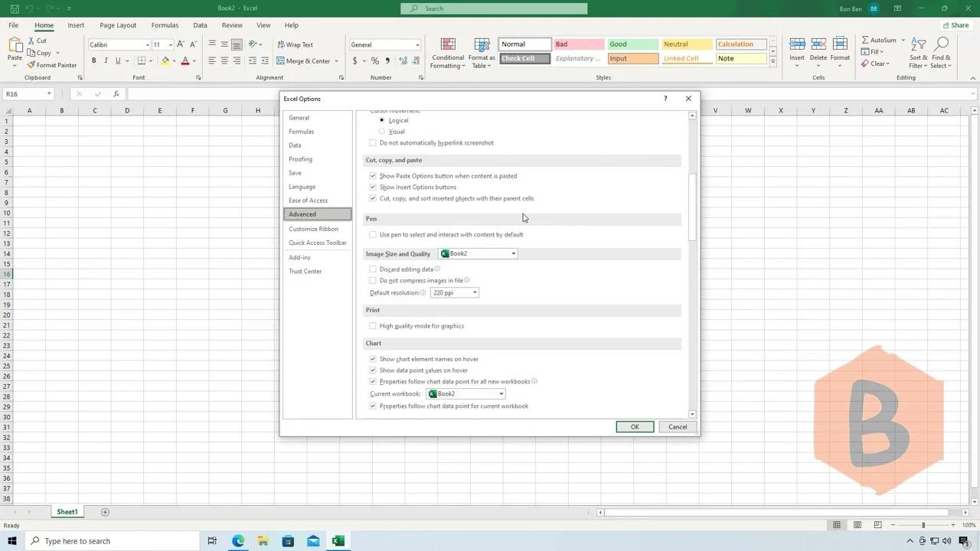Open the Default resolution dropdown
The image size is (980, 551).
[x=475, y=292]
